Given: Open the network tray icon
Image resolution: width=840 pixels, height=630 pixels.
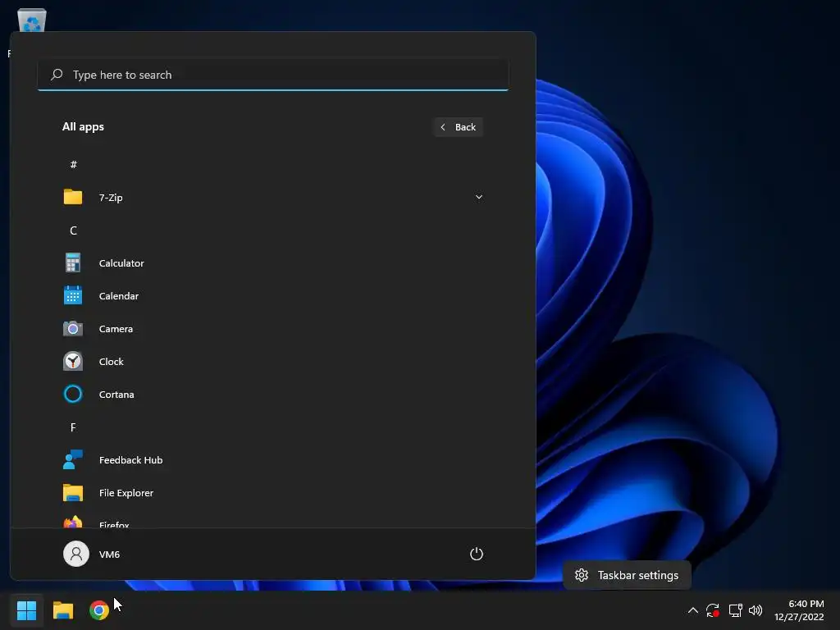Looking at the screenshot, I should pos(735,610).
